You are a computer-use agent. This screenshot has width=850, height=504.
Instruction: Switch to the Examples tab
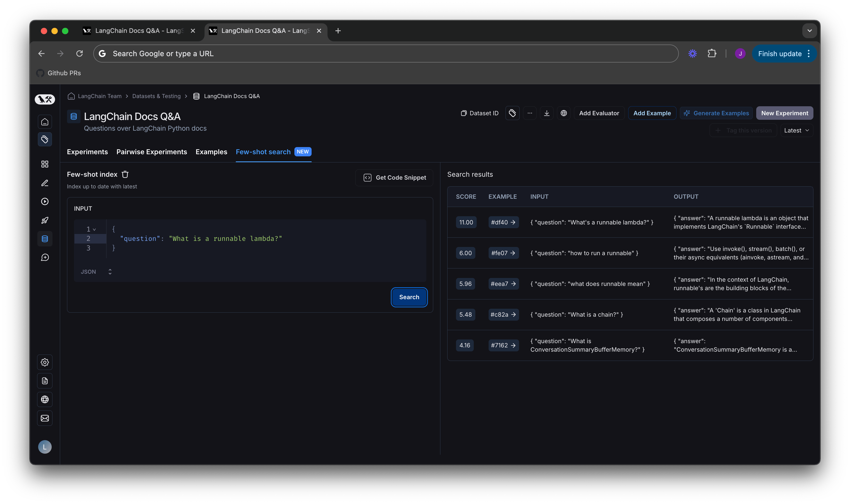(x=211, y=152)
